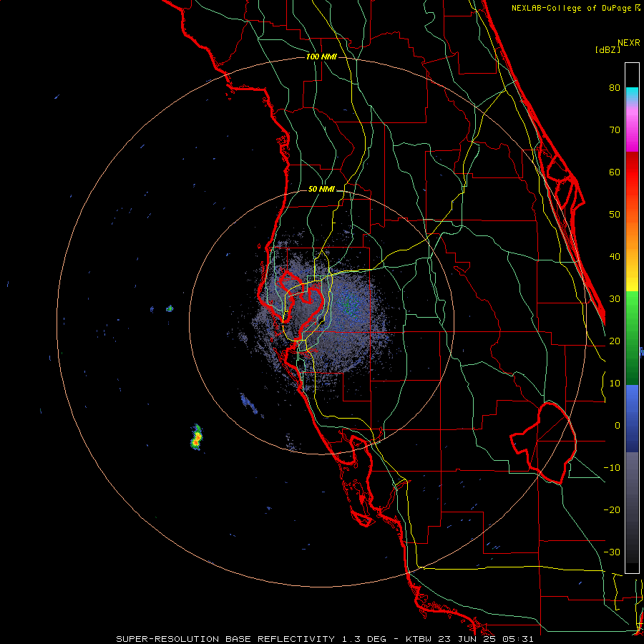The image size is (644, 644).
Task: Click the 1.3 DEG elevation angle text
Action: click(364, 639)
